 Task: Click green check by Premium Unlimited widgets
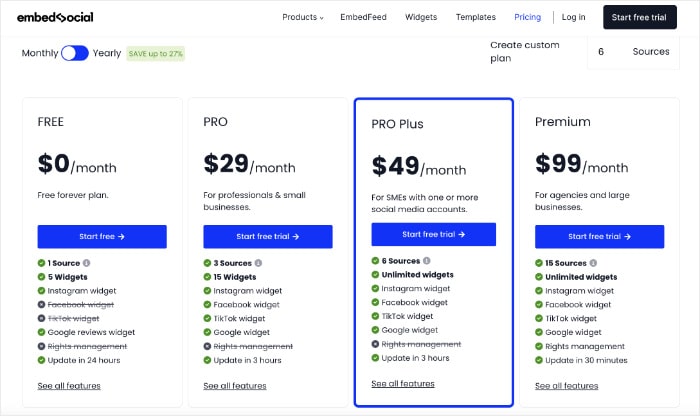point(539,277)
